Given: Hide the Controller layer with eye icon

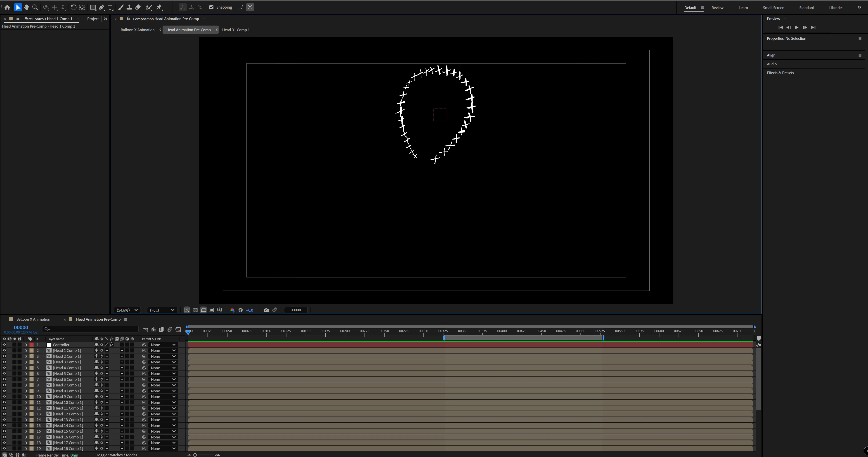Looking at the screenshot, I should click(4, 345).
